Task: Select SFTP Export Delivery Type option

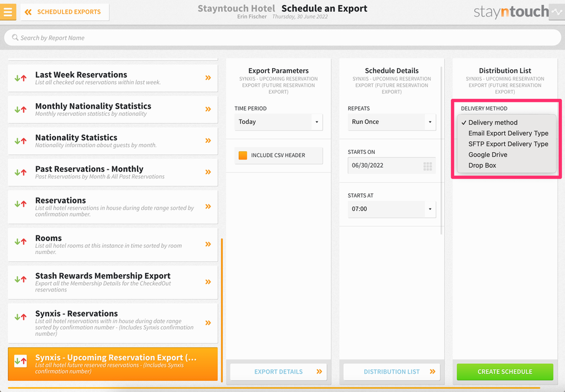Action: 507,144
